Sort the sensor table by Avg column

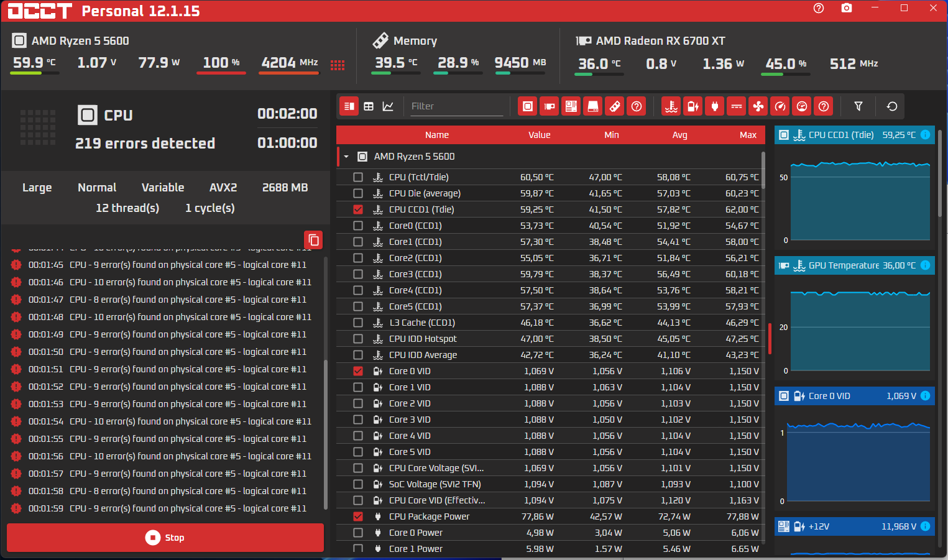click(x=680, y=135)
